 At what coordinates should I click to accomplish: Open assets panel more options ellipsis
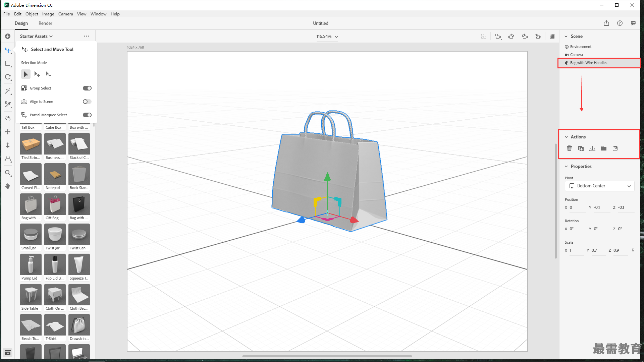(87, 36)
